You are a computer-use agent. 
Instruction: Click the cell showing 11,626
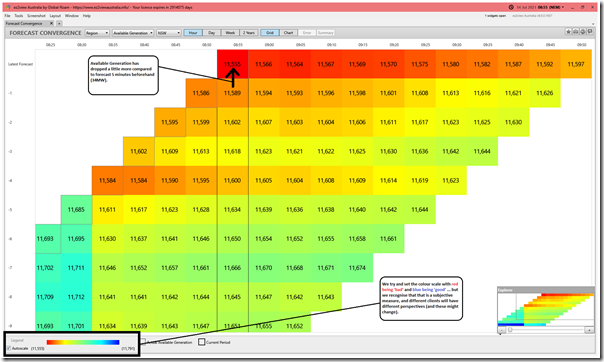click(x=545, y=93)
